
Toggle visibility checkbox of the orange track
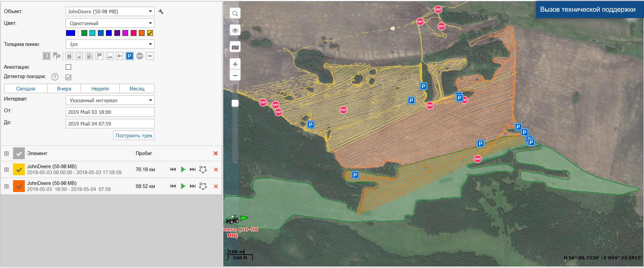pyautogui.click(x=19, y=186)
